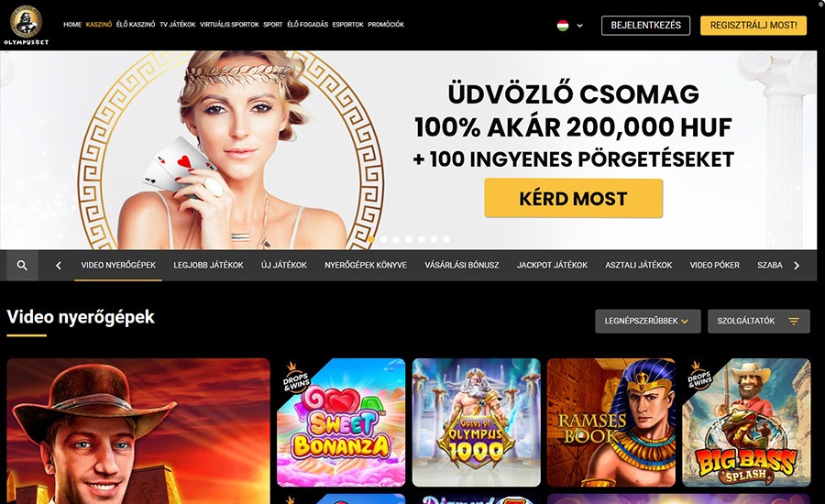Open the Szolgáltatók providers filter

[x=758, y=321]
